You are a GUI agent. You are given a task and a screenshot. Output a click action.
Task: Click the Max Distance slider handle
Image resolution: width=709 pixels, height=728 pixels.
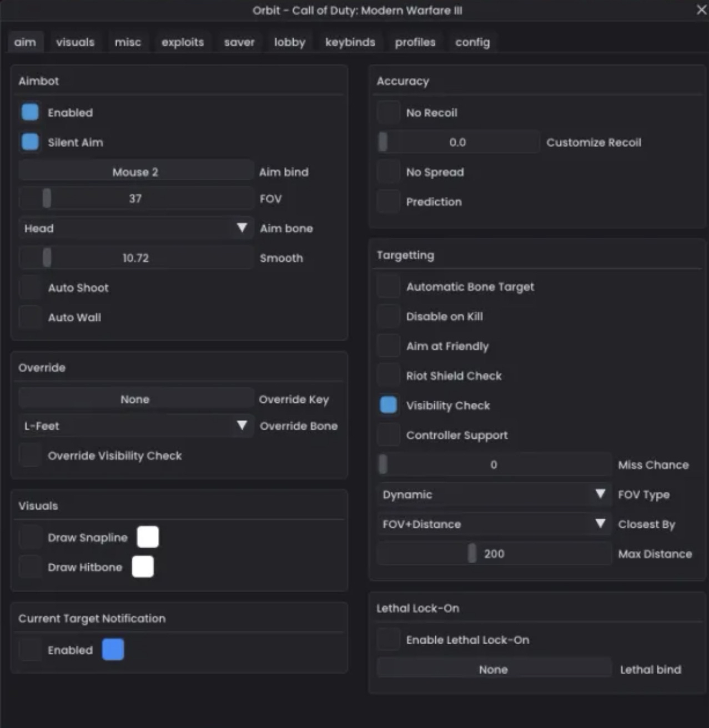coord(472,553)
